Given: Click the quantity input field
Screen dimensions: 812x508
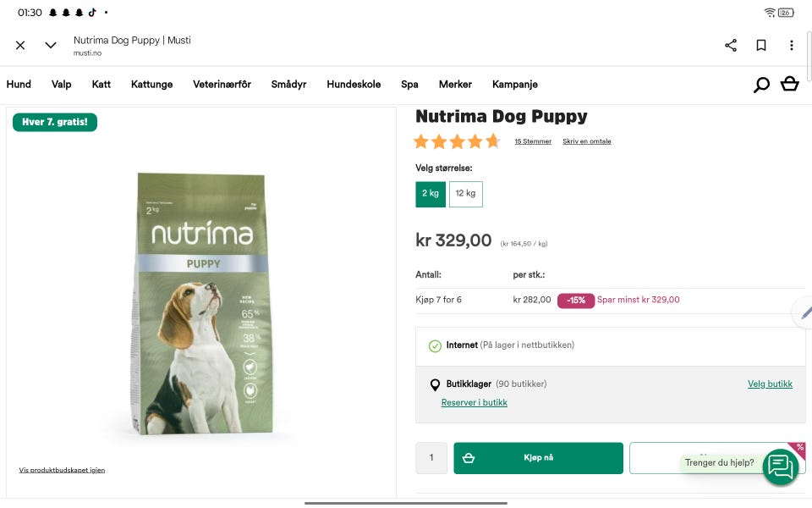Looking at the screenshot, I should pos(431,458).
